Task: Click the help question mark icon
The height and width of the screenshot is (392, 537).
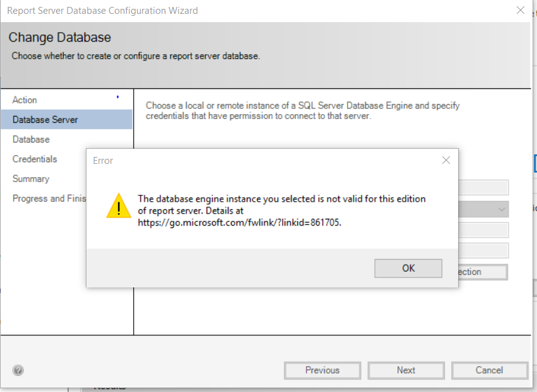Action: point(18,370)
